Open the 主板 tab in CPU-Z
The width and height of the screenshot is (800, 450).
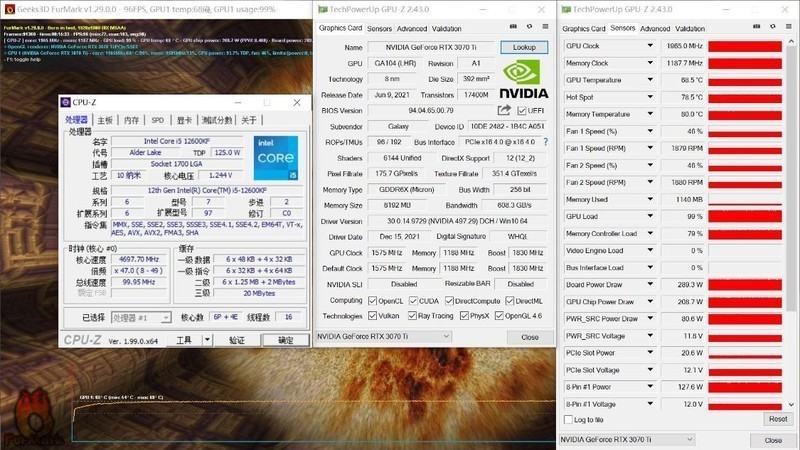click(105, 120)
